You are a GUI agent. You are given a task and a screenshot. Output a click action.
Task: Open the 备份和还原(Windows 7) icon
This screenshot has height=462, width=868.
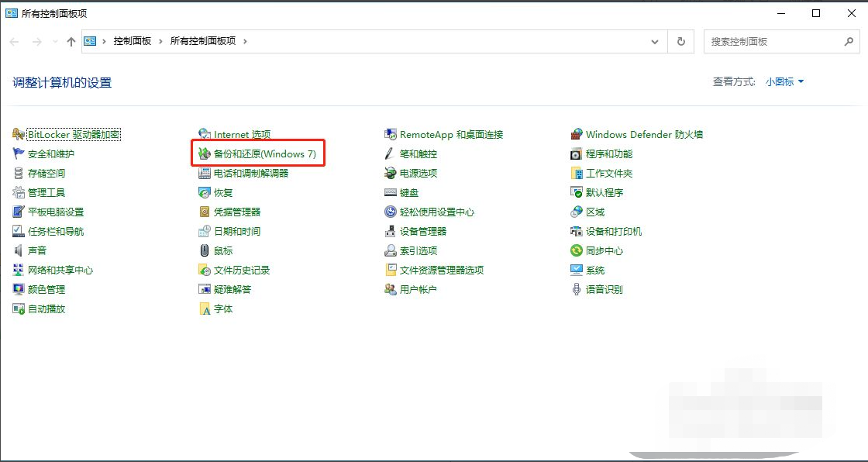[205, 154]
